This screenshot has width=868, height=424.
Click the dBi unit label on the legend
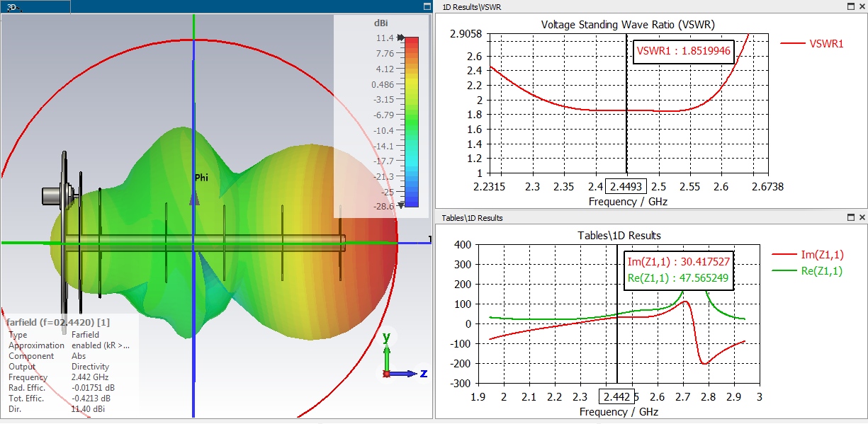pos(381,23)
